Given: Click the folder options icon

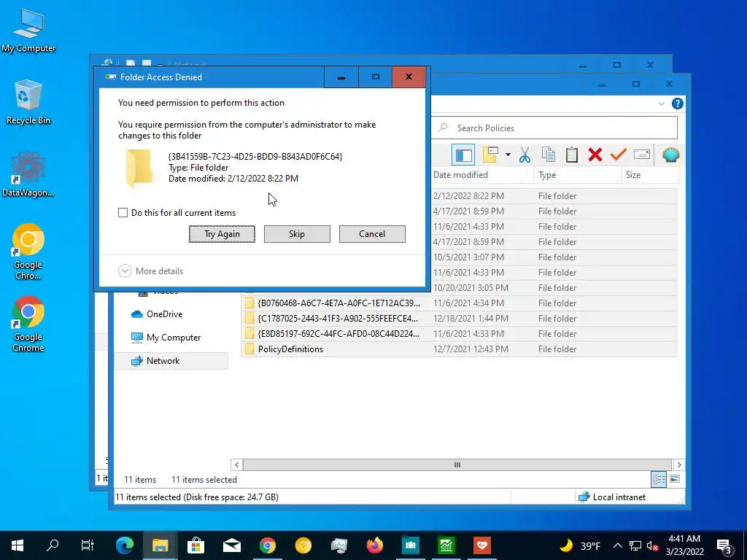Looking at the screenshot, I should [490, 155].
